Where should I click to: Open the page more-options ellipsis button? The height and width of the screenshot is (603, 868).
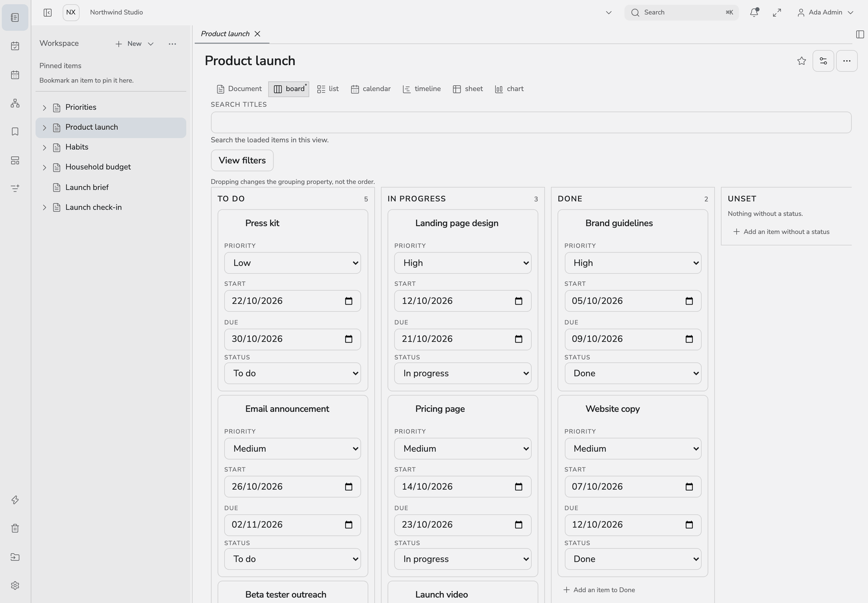point(847,61)
